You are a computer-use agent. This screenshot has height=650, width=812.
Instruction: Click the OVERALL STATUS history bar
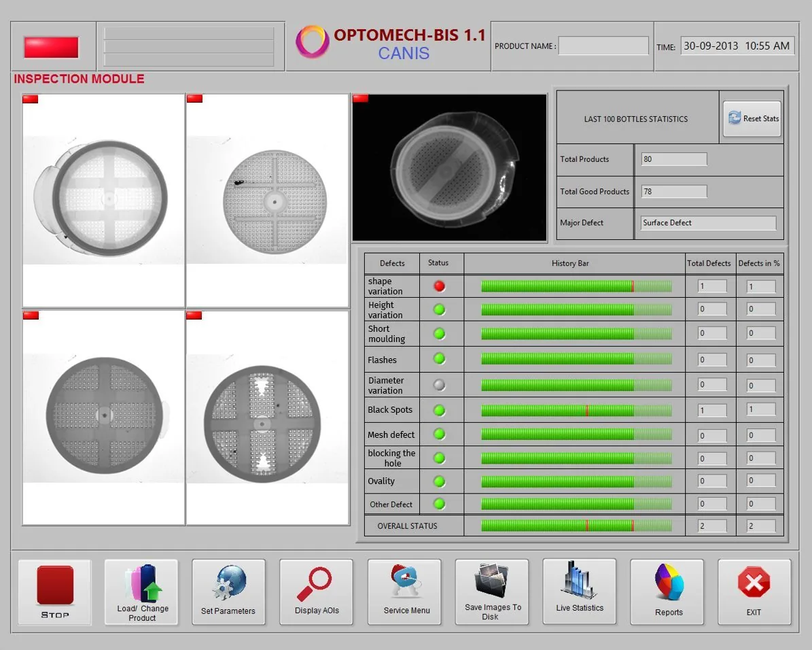(576, 526)
